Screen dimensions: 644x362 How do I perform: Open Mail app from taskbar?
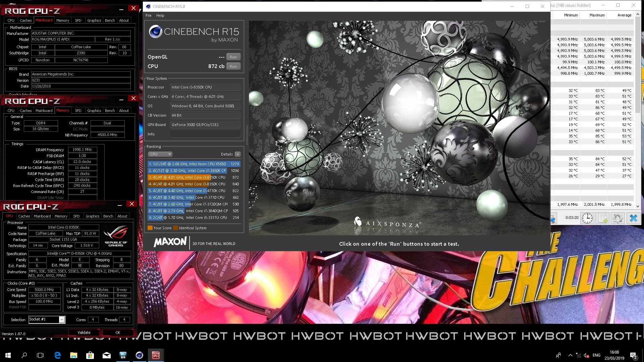[106, 355]
